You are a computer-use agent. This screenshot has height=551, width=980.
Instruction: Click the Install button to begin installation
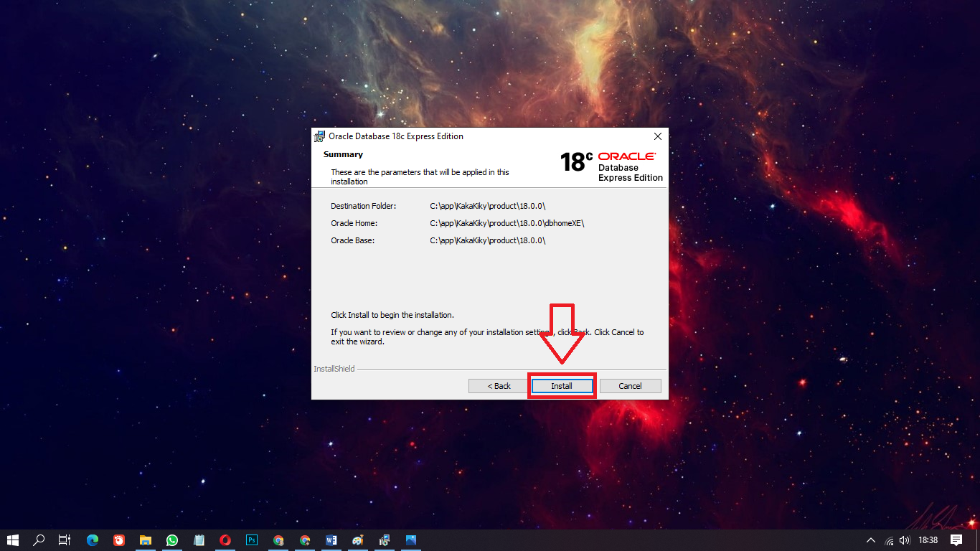562,386
